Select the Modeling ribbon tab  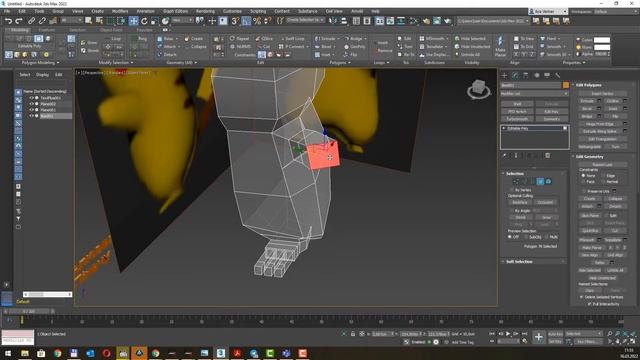point(19,30)
